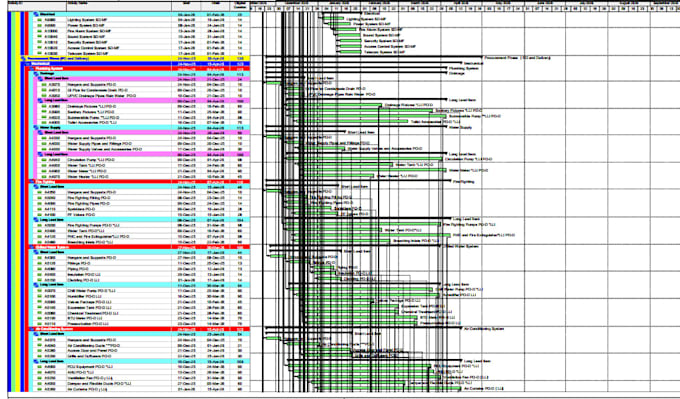Screen dimensions: 680x399
Task: Click the activity icon of Expansion Tank row
Action: 39,307
